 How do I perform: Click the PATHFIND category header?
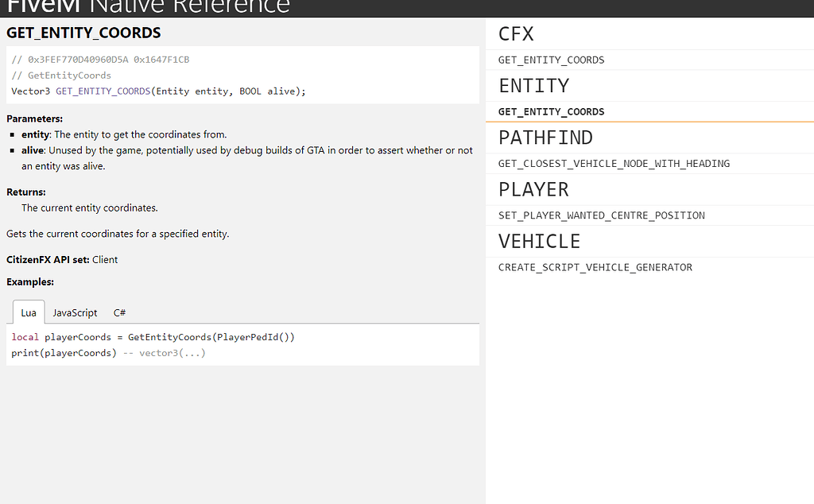tap(546, 138)
